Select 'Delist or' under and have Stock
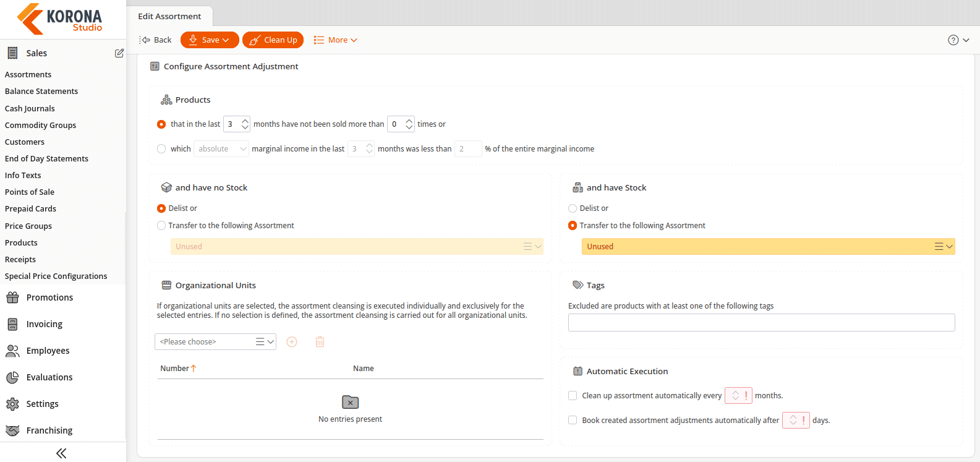980x462 pixels. pyautogui.click(x=573, y=208)
